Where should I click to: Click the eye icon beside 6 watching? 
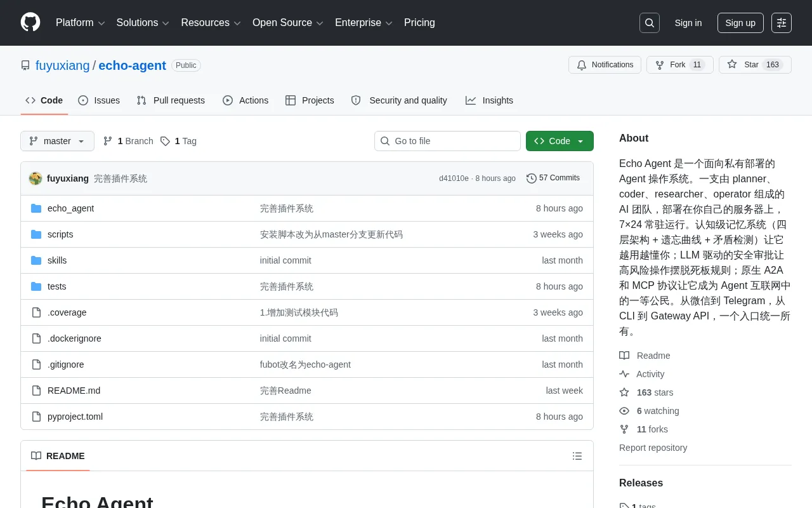[624, 411]
